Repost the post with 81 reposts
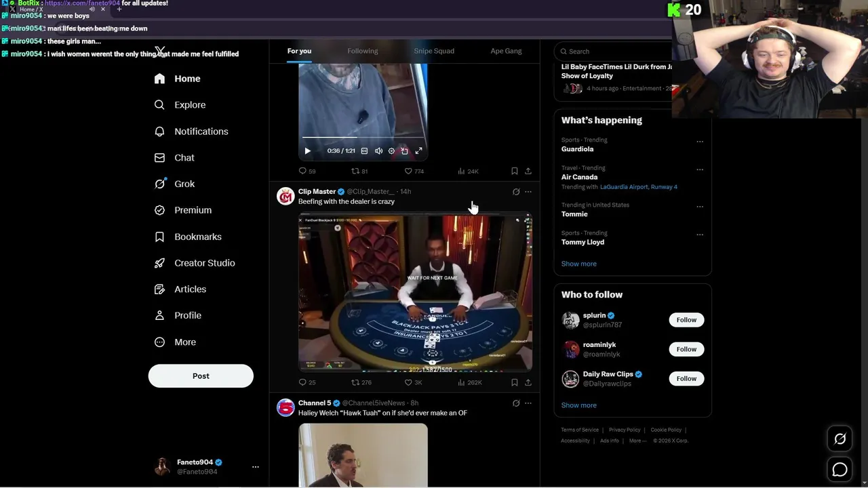 pos(359,171)
